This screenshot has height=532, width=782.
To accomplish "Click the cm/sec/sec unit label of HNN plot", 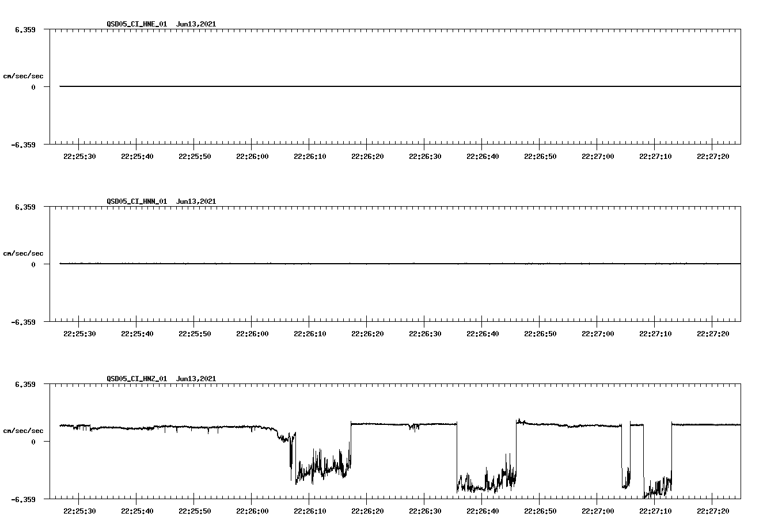I will [24, 253].
